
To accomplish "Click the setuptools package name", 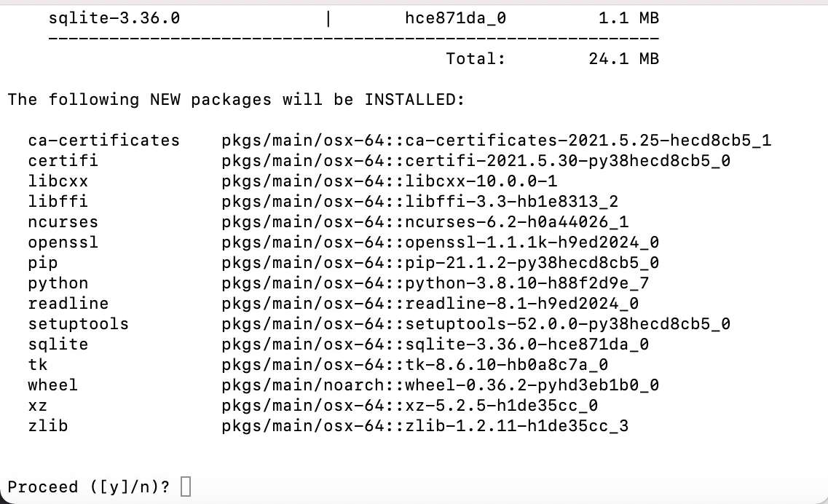I will pos(78,324).
